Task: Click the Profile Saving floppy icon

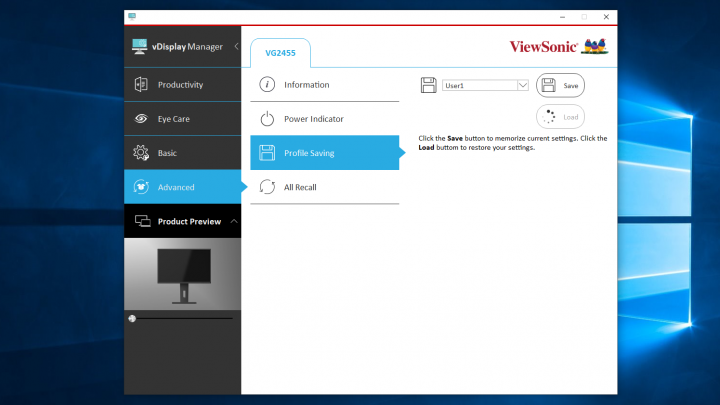Action: click(267, 152)
